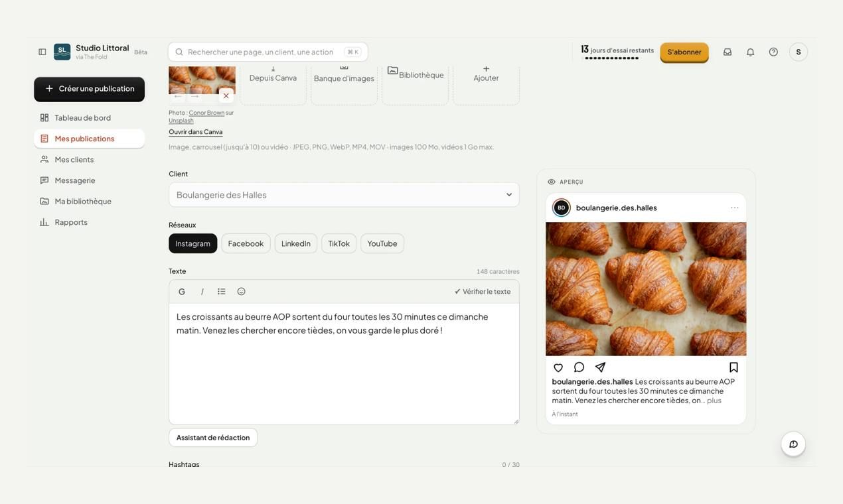This screenshot has width=843, height=504.
Task: Deselect the Instagram network chip
Action: [192, 243]
